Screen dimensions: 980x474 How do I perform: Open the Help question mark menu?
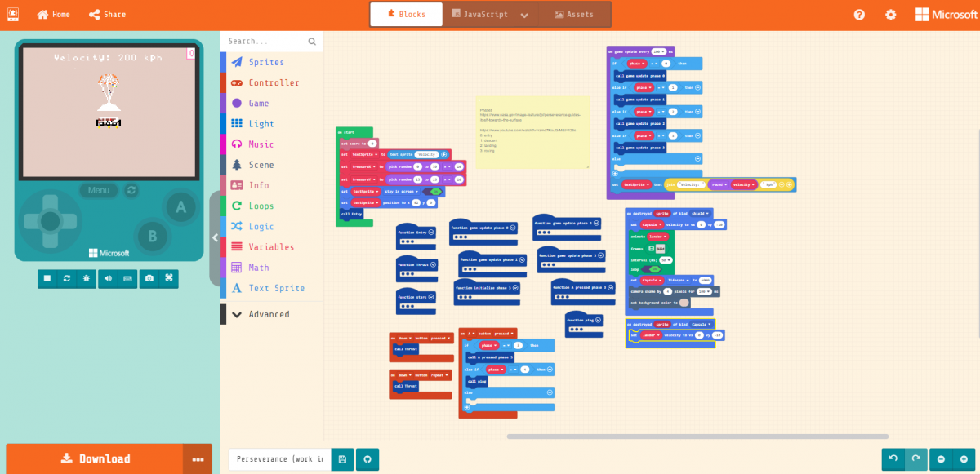(859, 15)
